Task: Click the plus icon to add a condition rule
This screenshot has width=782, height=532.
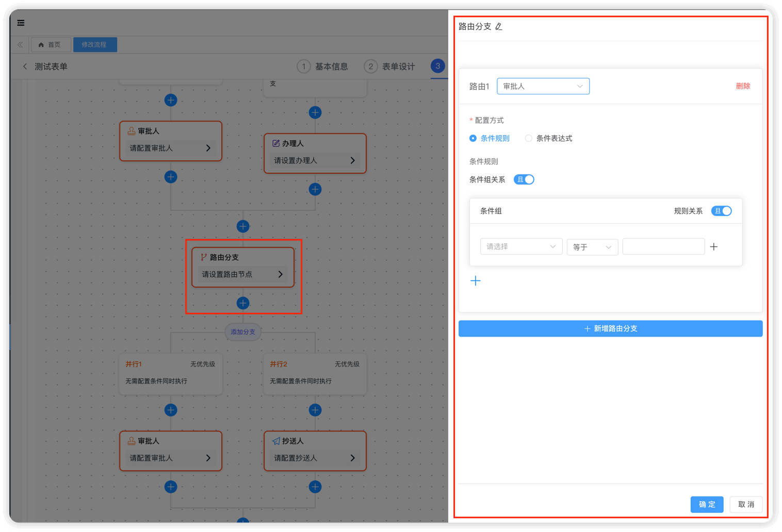Action: pos(714,246)
